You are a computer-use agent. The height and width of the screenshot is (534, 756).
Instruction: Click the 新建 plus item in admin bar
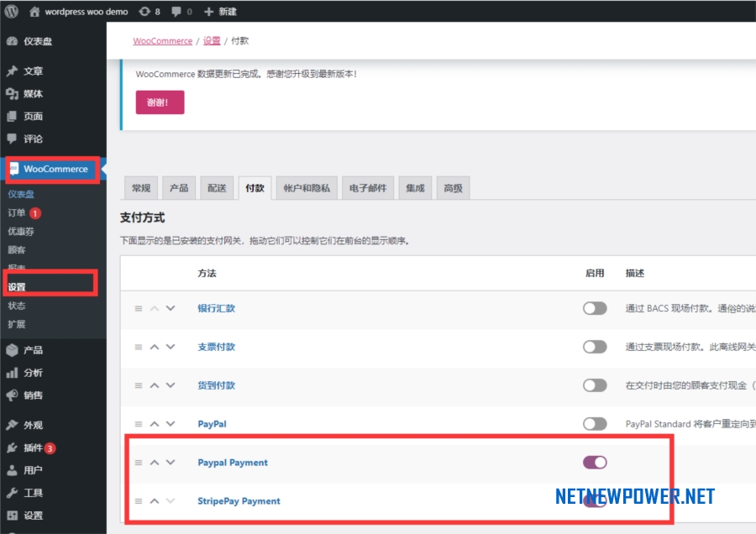pyautogui.click(x=220, y=12)
